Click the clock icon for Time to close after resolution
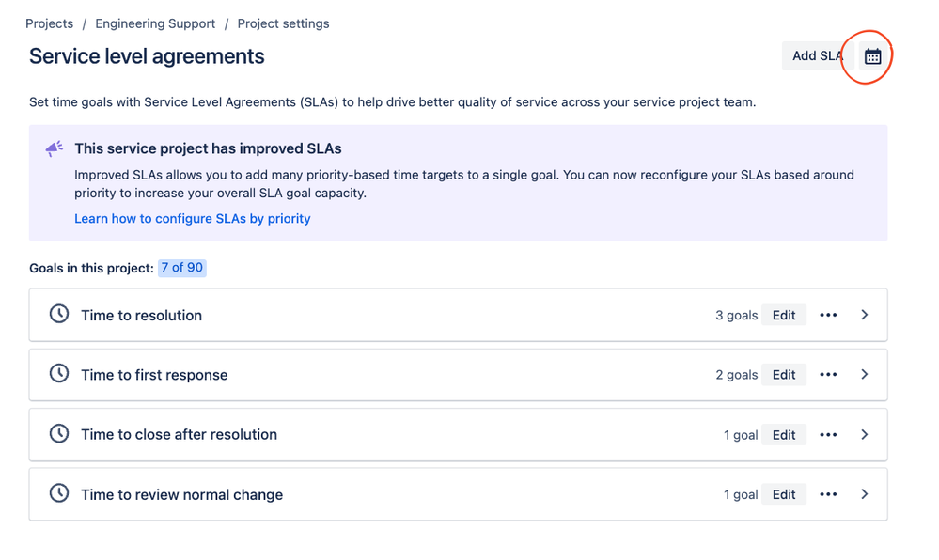Viewport: 939px width, 560px height. point(59,434)
